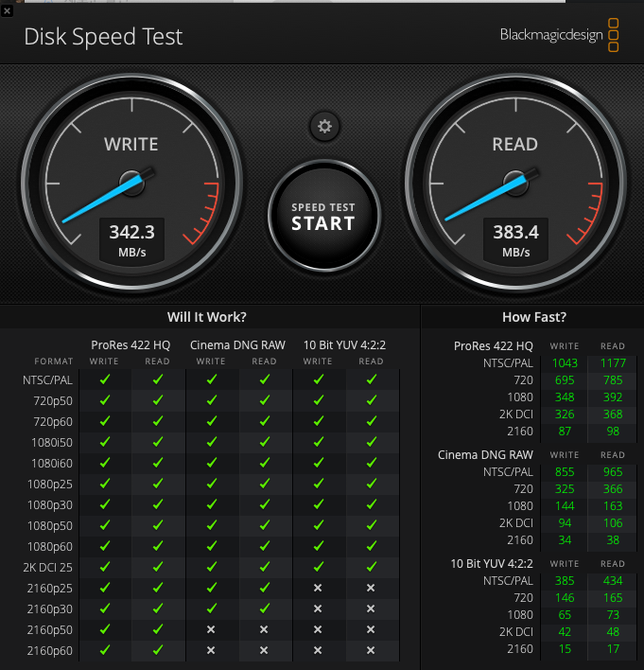This screenshot has width=644, height=670.
Task: Click 10 Bit YUV write X mark for 2160p25
Action: coord(318,588)
